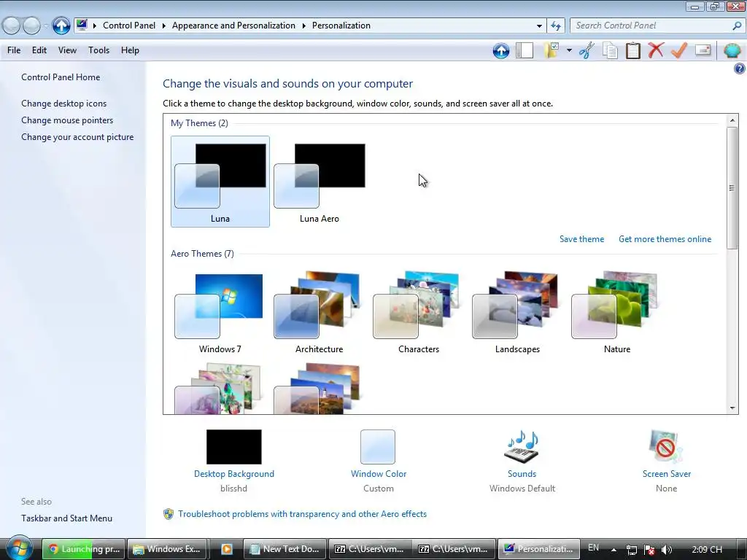Go to Appearance and Personalization breadcrumb
747x560 pixels.
click(x=233, y=26)
